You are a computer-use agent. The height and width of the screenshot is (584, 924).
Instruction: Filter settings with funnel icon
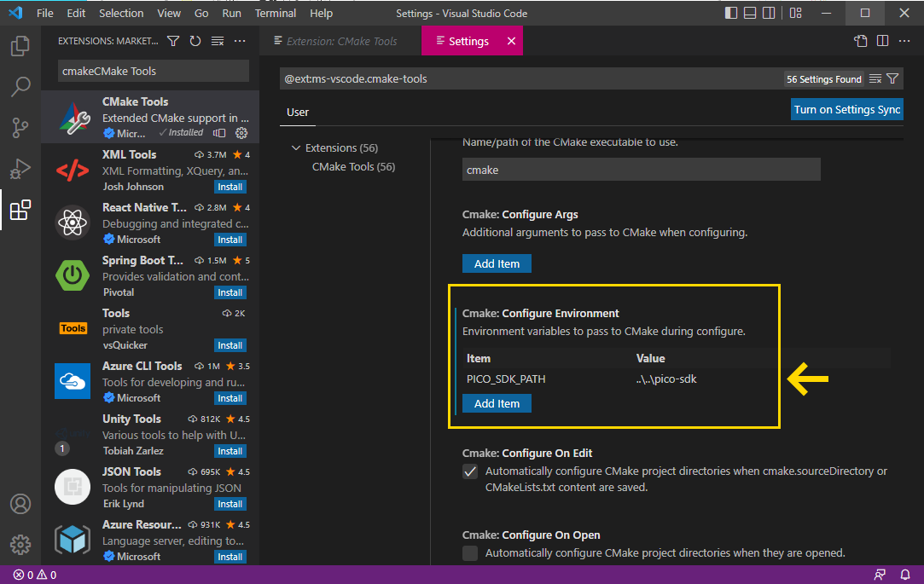892,79
